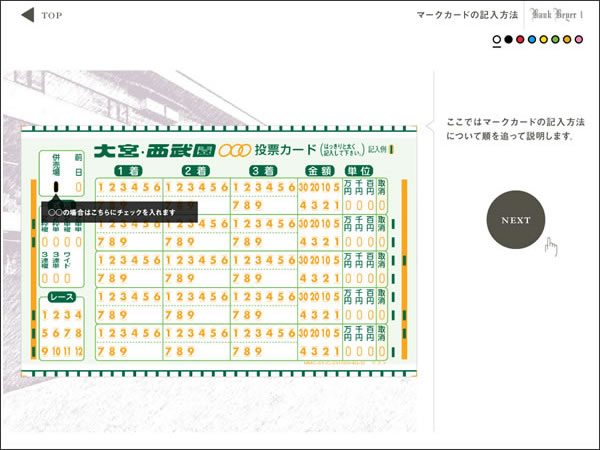Go back via the TOP link text
Viewport: 600px width, 450px height.
52,16
